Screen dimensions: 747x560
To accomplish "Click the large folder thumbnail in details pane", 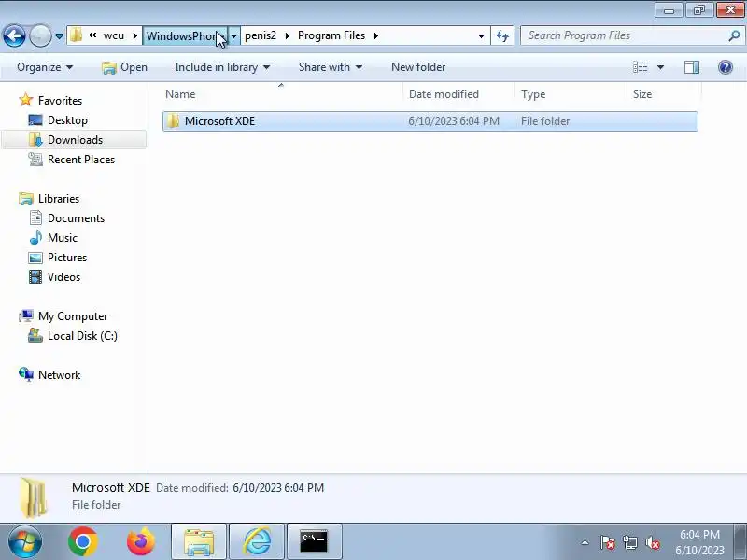I will [35, 497].
